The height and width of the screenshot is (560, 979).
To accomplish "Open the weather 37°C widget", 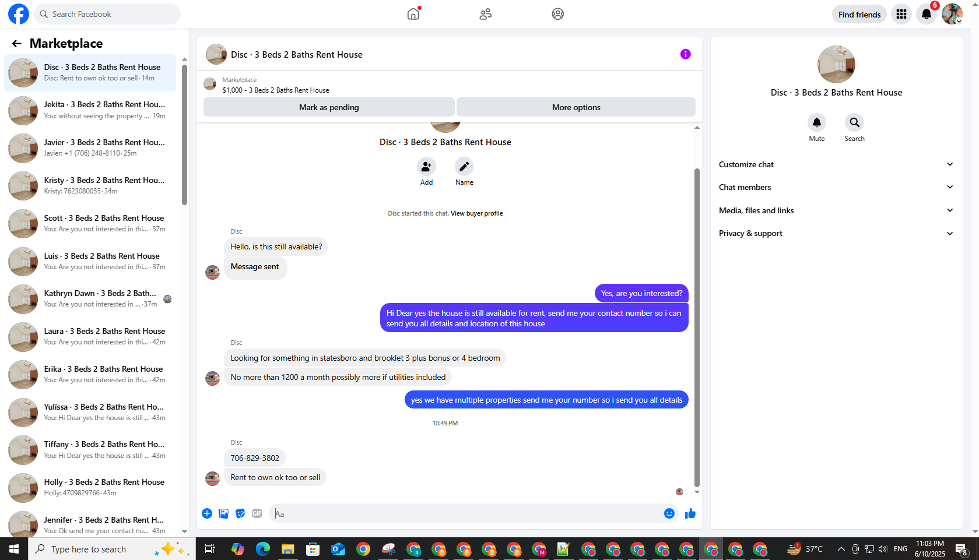I will pos(805,549).
